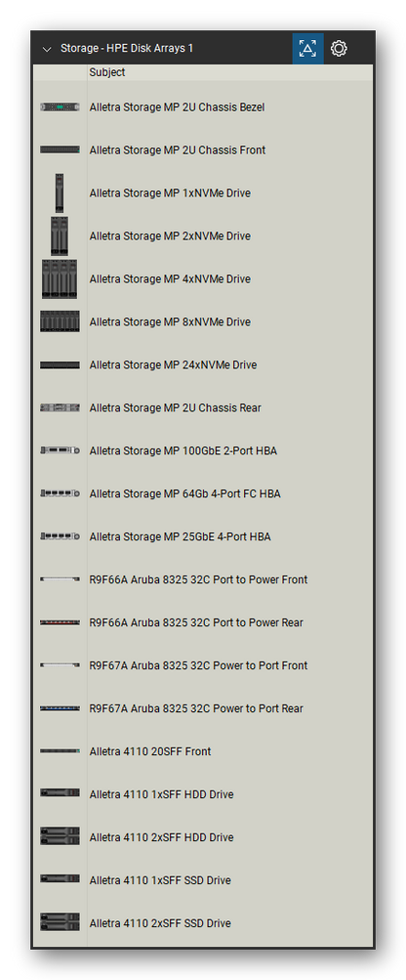The height and width of the screenshot is (980, 406).
Task: Click the Subject column header
Action: coord(106,72)
